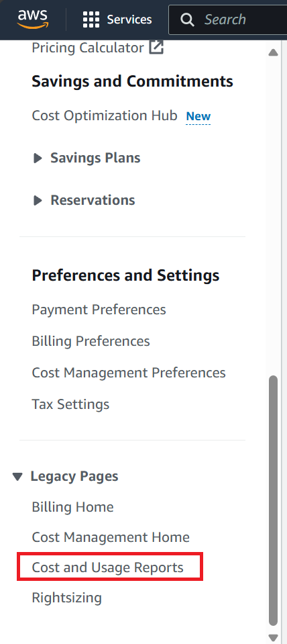This screenshot has height=644, width=287.
Task: Click the sidebar scroll up arrow
Action: click(273, 52)
